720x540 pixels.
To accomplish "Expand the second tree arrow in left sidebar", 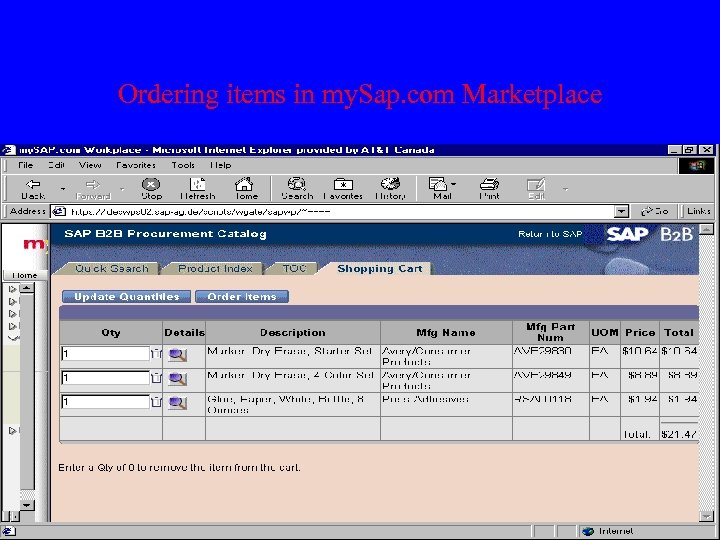I will 12,301.
